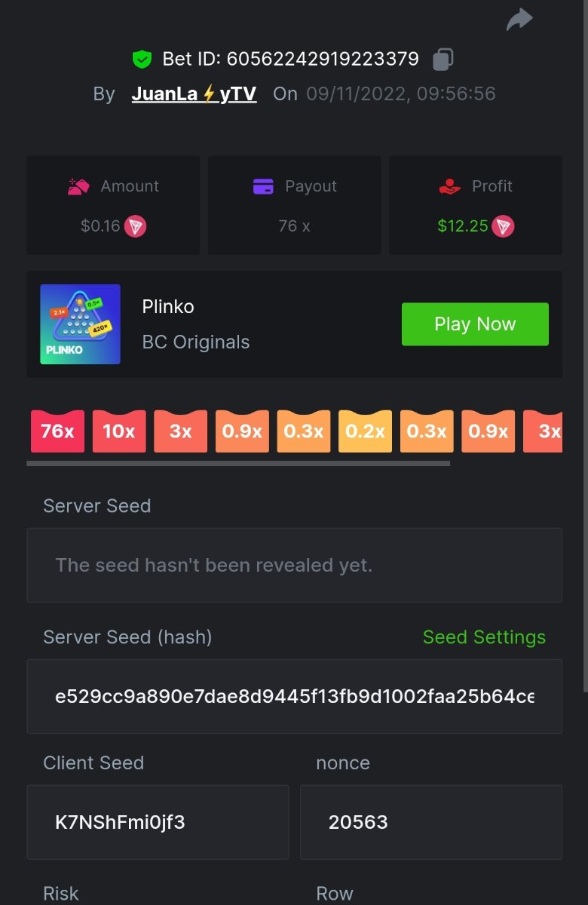The width and height of the screenshot is (588, 905).
Task: Open JuanLa yTV user profile link
Action: tap(194, 94)
